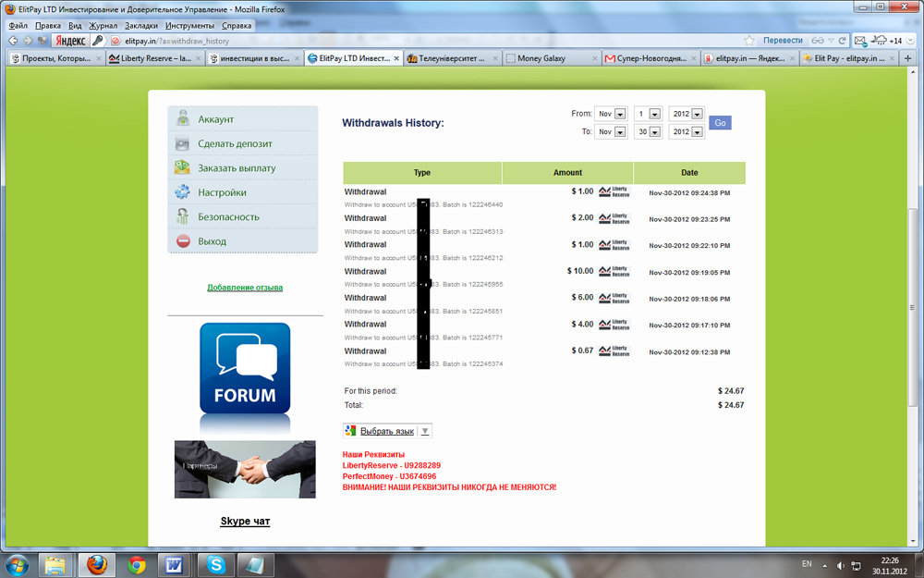924x578 pixels.
Task: Follow the Добавление отзыва link
Action: click(245, 288)
